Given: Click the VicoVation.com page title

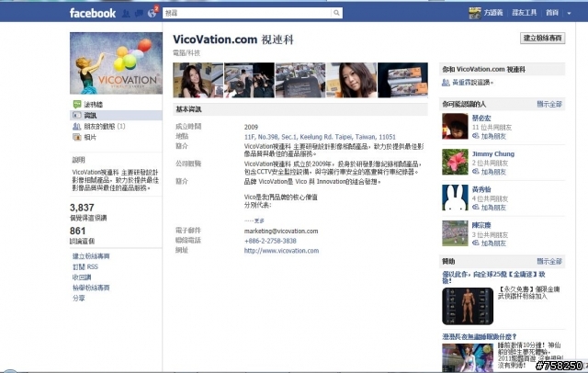Looking at the screenshot, I should (x=233, y=40).
